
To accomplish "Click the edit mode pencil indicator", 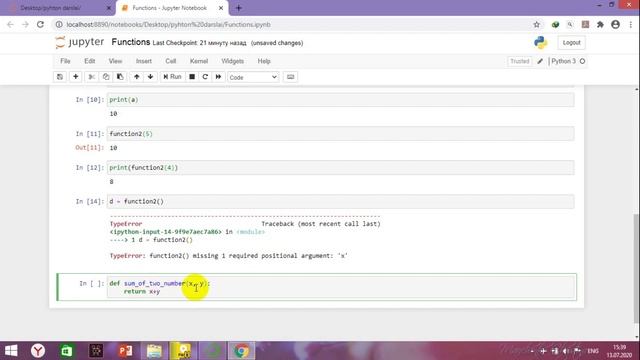I will (x=540, y=61).
